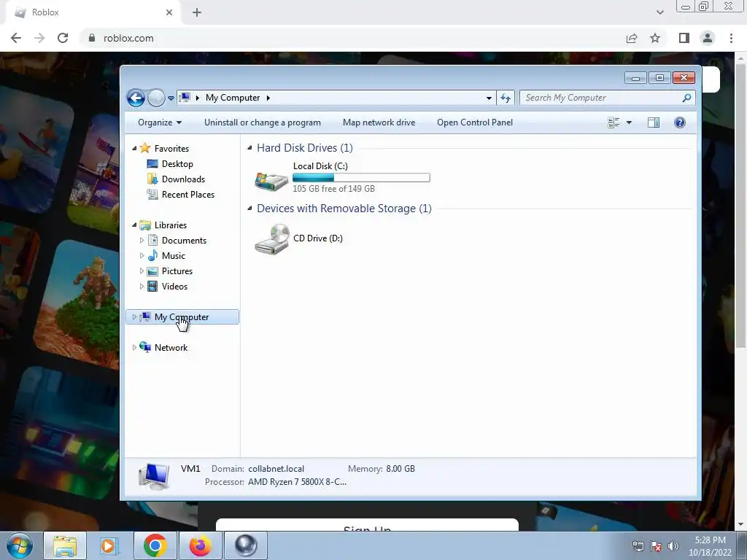The height and width of the screenshot is (560, 747).
Task: Expand the My Computer tree node
Action: (x=134, y=316)
